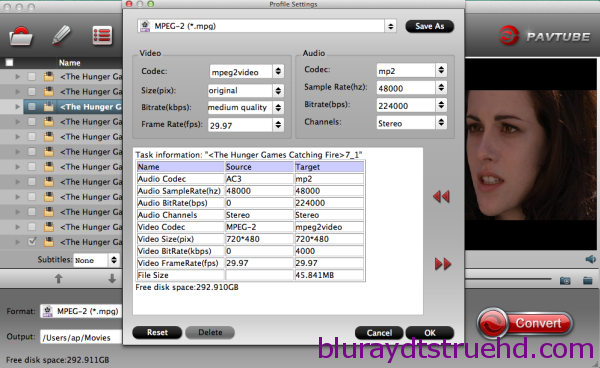
Task: Move item up with up arrow
Action: [x=59, y=278]
